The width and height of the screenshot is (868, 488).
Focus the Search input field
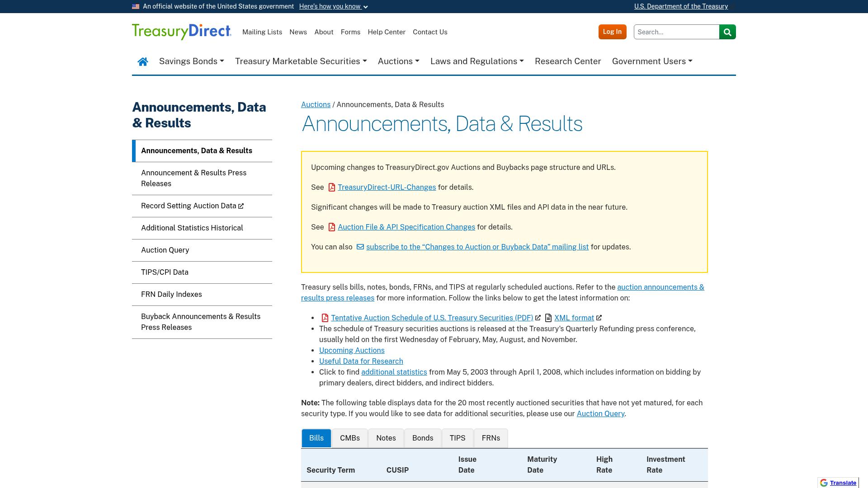point(676,32)
